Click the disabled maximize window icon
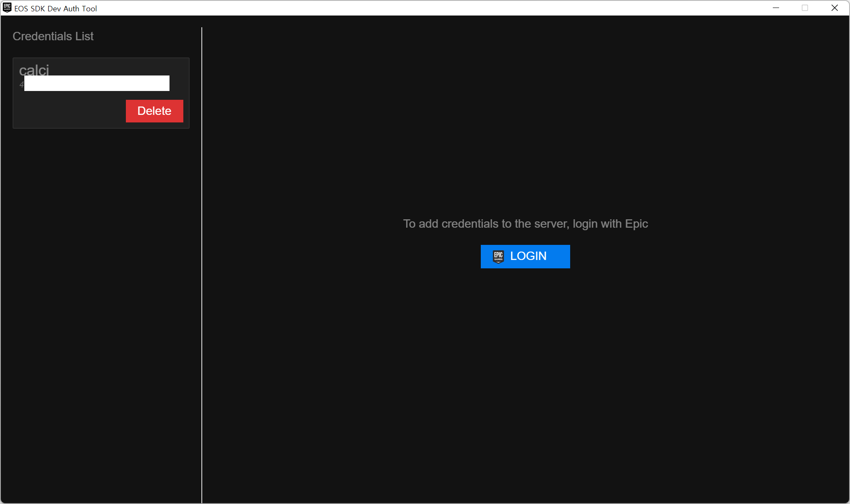 [805, 8]
